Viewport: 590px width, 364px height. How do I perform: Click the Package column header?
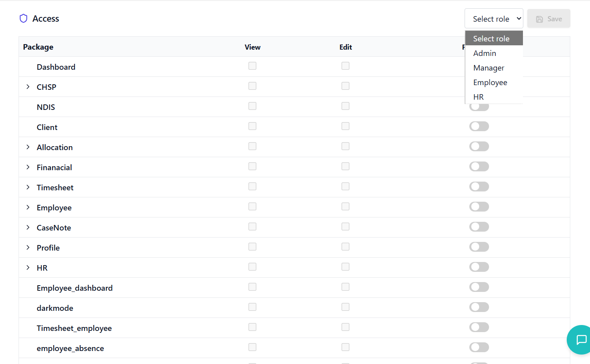[38, 47]
